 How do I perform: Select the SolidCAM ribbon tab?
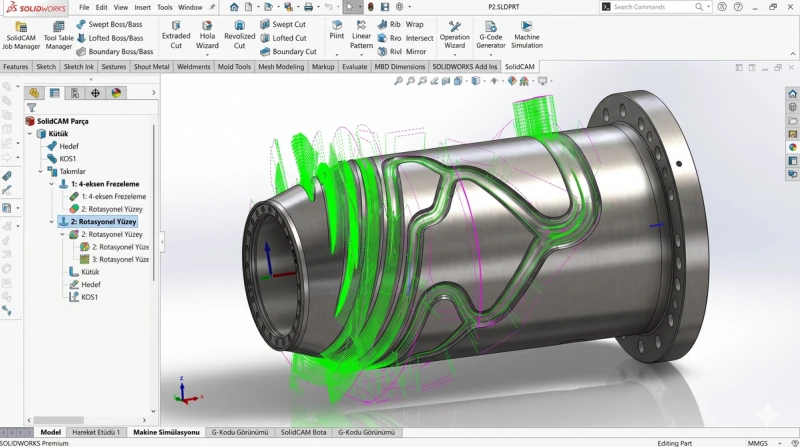point(519,66)
